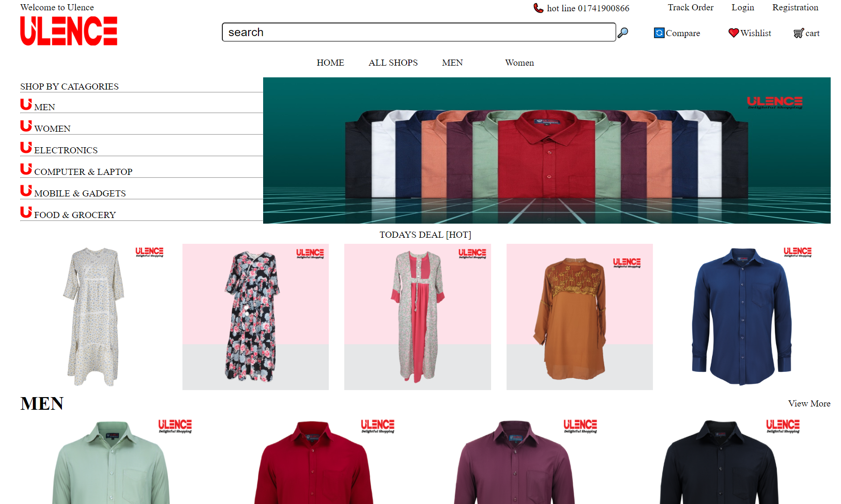Viewport: 841px width, 504px height.
Task: Open the Wishlist text link
Action: (756, 33)
